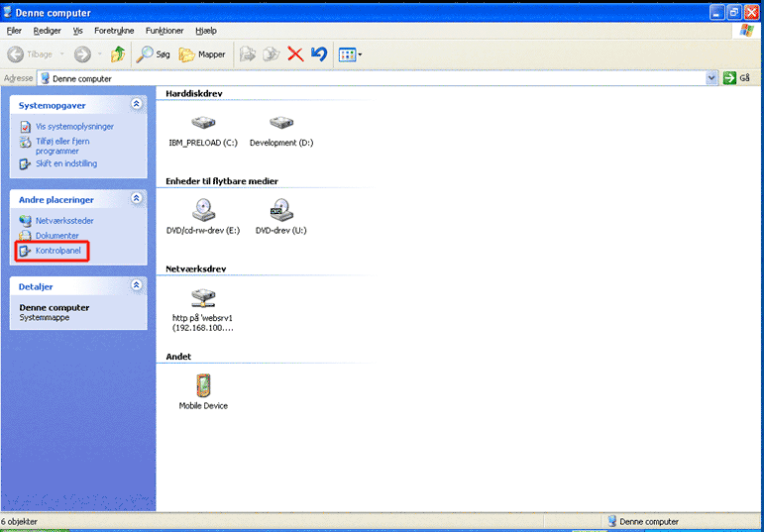Select the DVD/cd-rw-drev (E:) icon
The height and width of the screenshot is (532, 764).
pos(203,210)
